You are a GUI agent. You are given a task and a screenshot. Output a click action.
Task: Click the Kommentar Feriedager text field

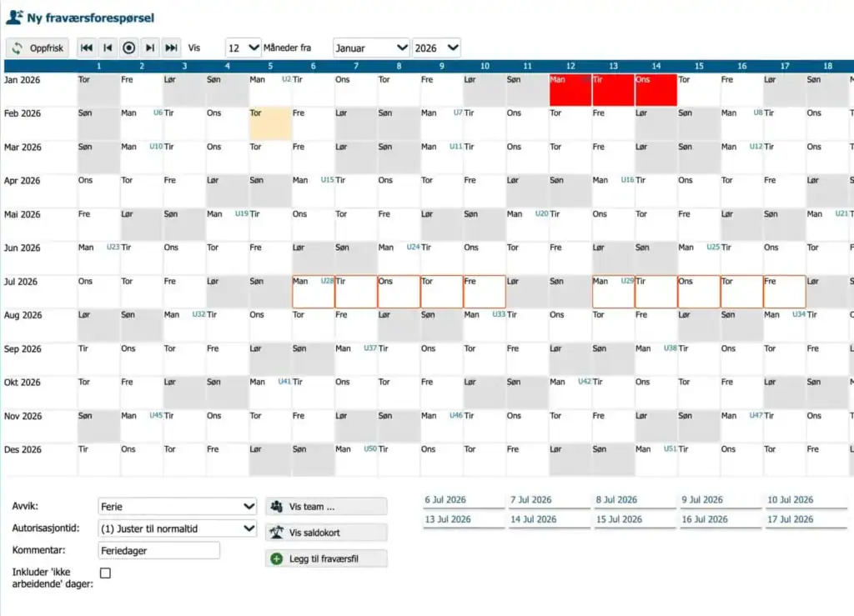tap(159, 551)
